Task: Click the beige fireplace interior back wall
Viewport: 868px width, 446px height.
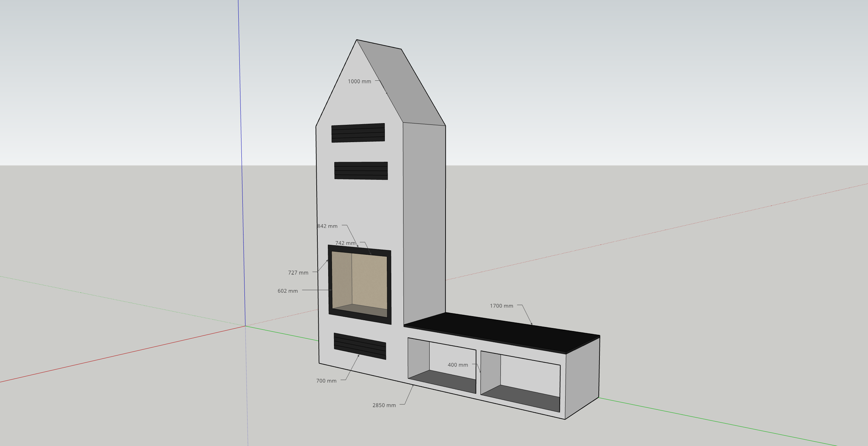Action: [369, 281]
